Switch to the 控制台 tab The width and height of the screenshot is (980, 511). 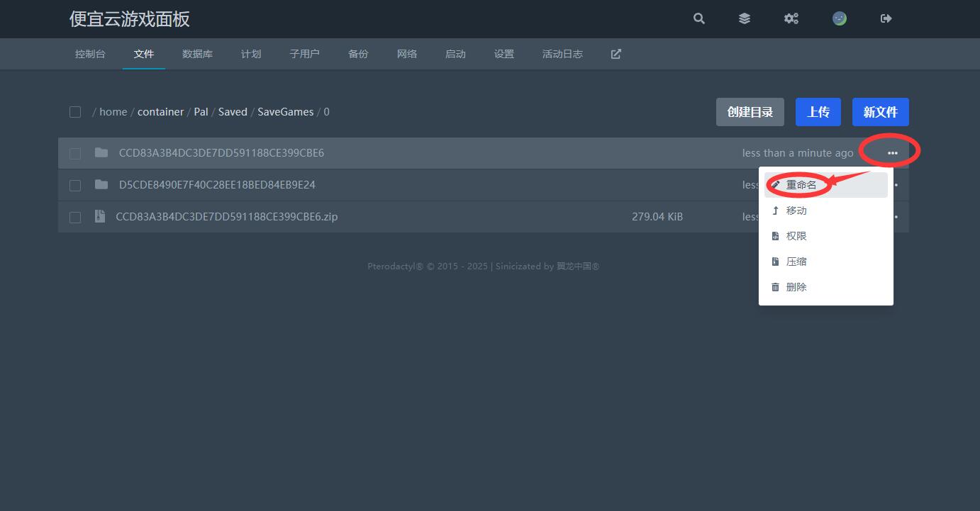click(90, 54)
